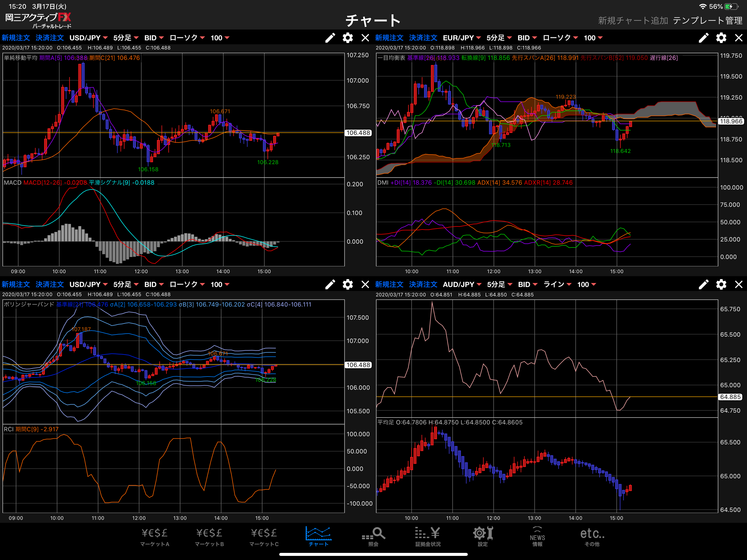Tap pencil draw icon on AUD/JPY chart
Image resolution: width=747 pixels, height=560 pixels.
coord(704,284)
